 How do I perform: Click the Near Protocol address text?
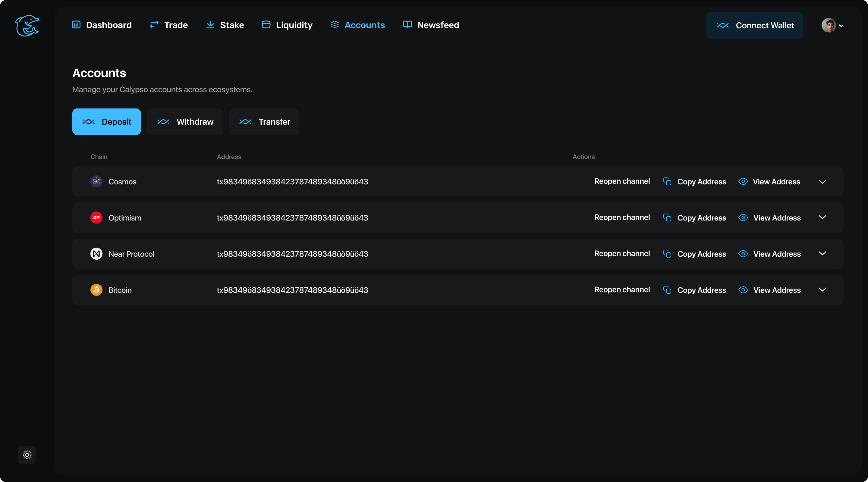[x=292, y=254]
